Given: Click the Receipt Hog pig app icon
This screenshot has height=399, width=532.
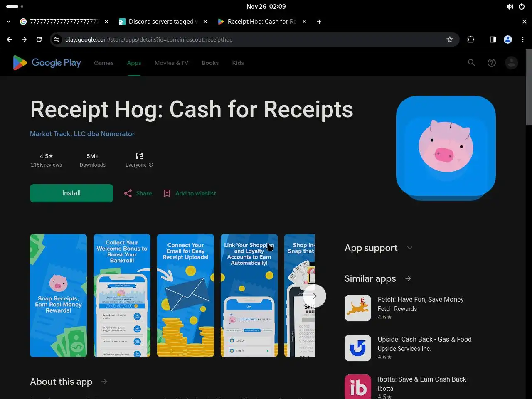Looking at the screenshot, I should [x=446, y=146].
